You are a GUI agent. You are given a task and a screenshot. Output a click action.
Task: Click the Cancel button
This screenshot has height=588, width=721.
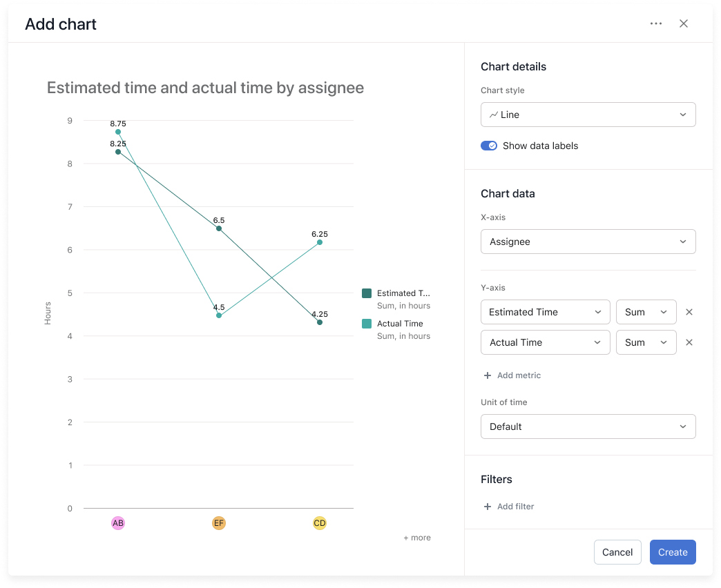click(617, 552)
